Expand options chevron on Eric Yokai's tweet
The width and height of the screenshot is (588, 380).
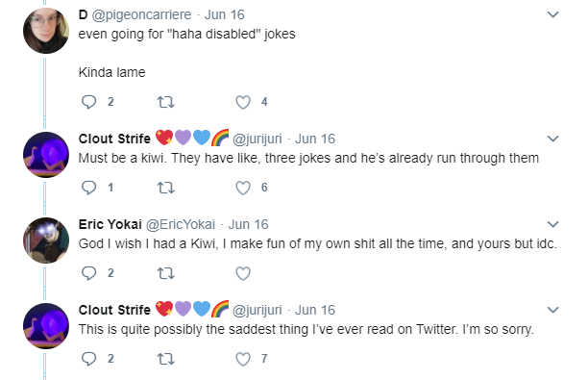(553, 224)
